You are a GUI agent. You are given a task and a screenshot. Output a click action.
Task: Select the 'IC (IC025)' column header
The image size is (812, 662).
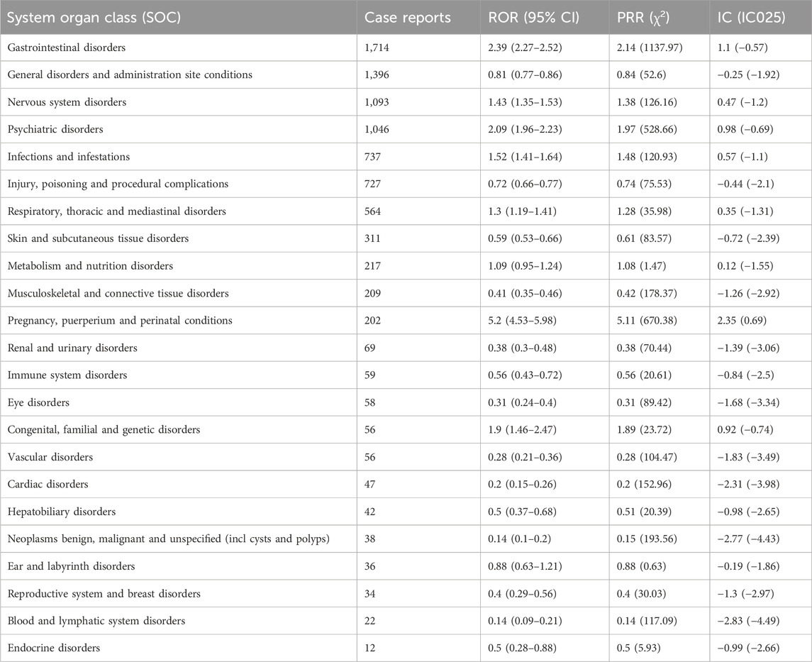751,17
